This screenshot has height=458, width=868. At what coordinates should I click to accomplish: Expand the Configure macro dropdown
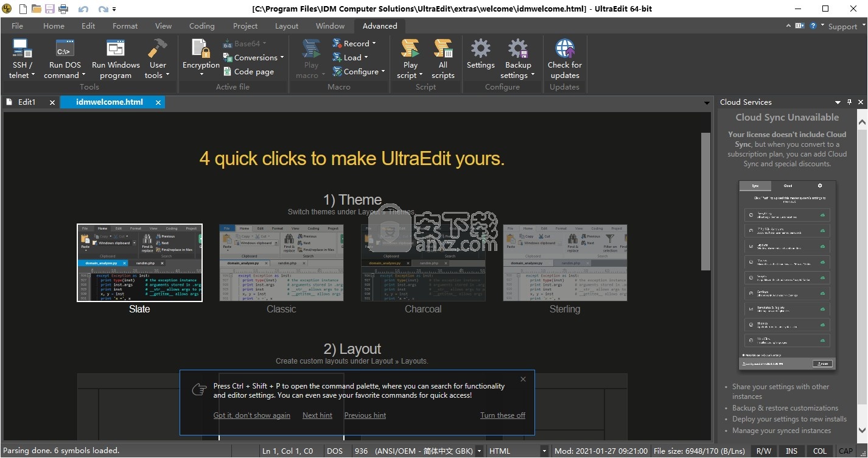(383, 72)
